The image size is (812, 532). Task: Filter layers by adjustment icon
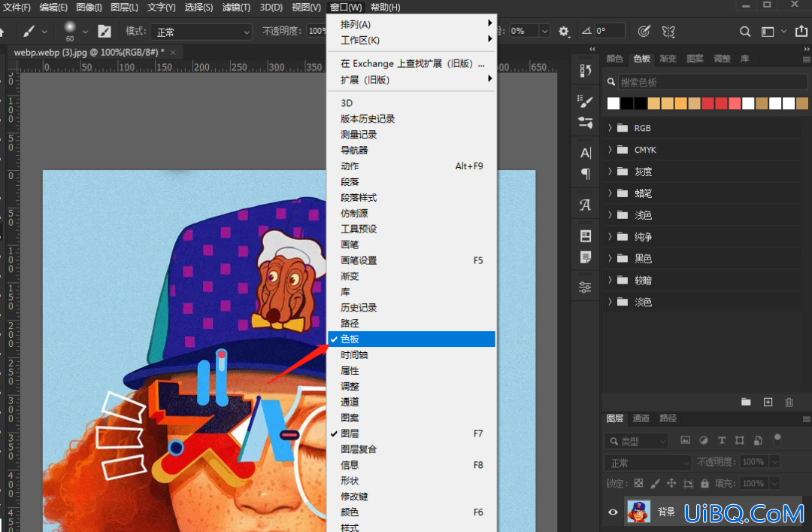point(703,440)
